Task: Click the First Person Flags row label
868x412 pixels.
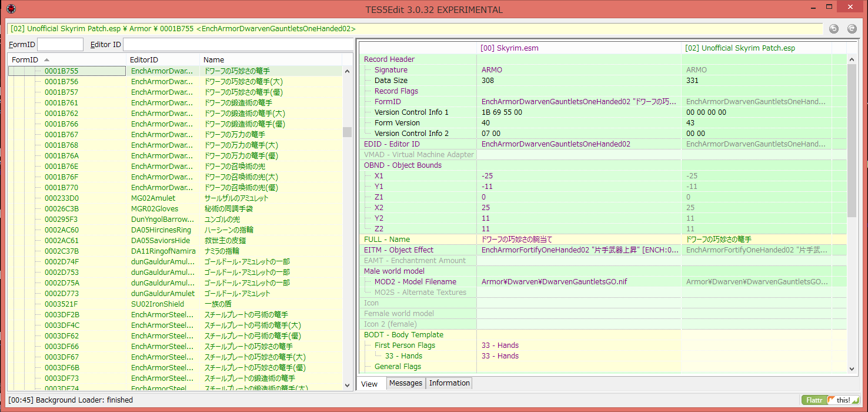Action: pyautogui.click(x=405, y=345)
